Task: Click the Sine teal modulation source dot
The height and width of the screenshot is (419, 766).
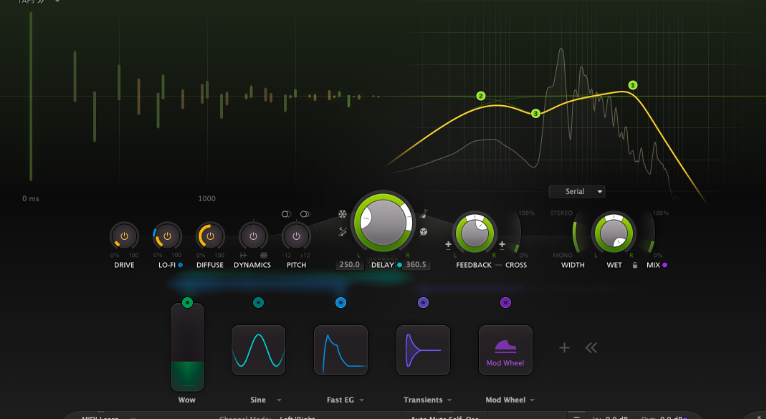Action: [x=258, y=302]
